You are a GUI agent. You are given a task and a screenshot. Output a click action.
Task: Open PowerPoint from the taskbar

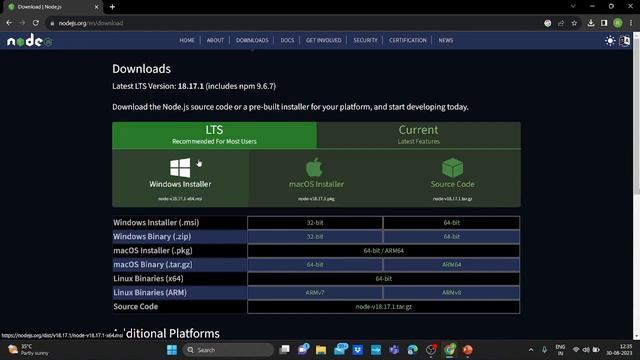[x=468, y=350]
